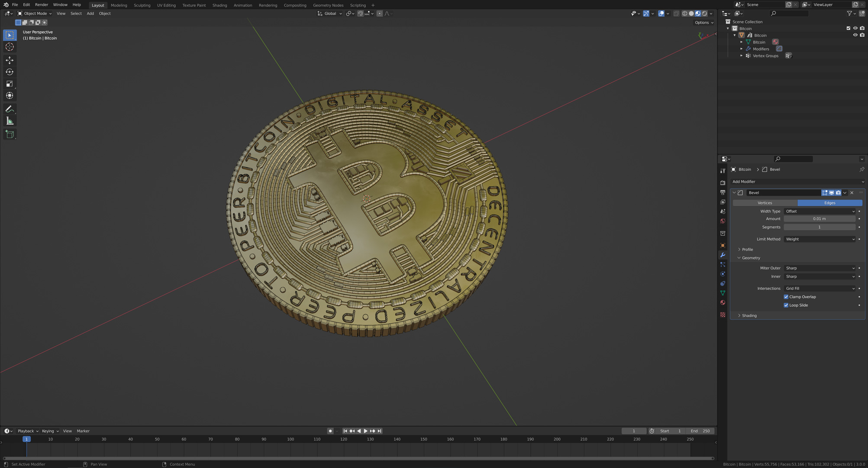The image size is (868, 468).
Task: Select the 3D Cursor tool
Action: (10, 47)
